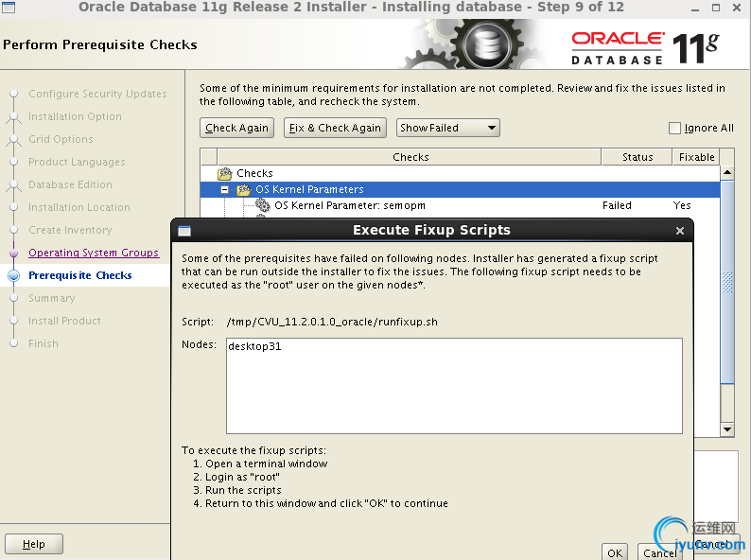Go to Operating System Groups step
Screen dimensions: 751x560
click(x=94, y=253)
